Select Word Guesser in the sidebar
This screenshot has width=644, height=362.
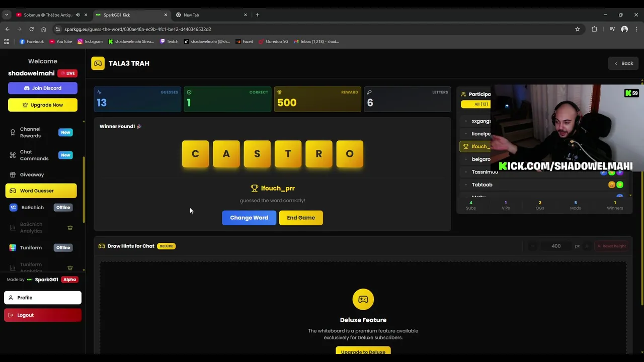pos(41,191)
